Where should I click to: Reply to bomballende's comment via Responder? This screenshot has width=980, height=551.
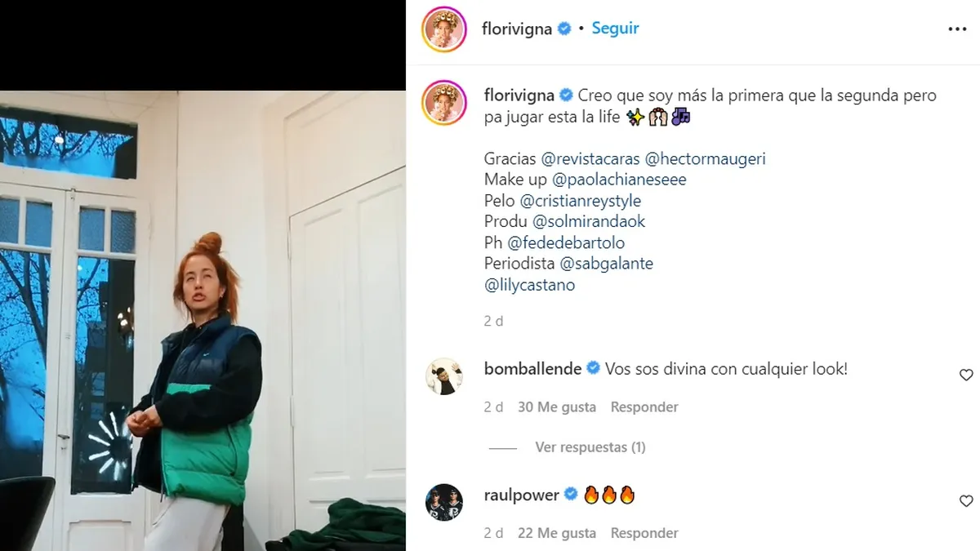pyautogui.click(x=644, y=407)
